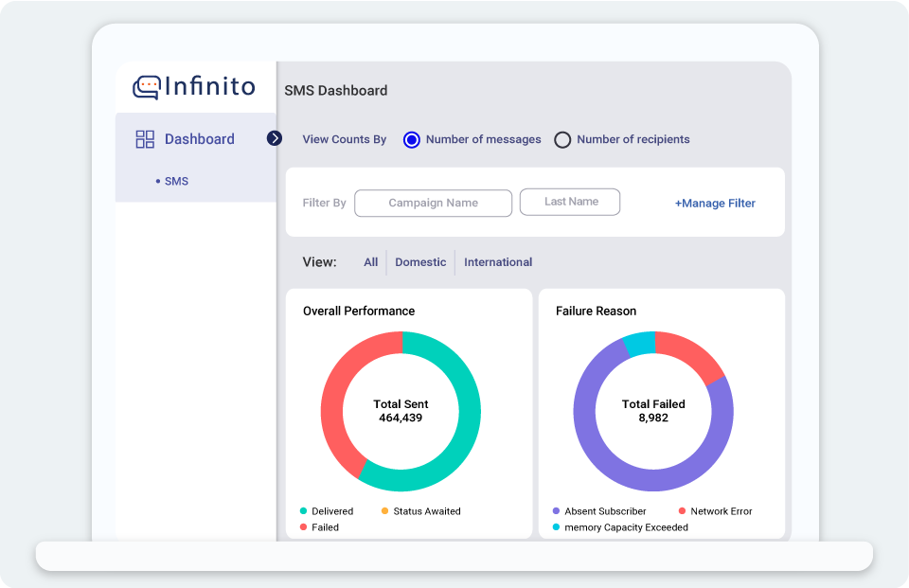Toggle the SMS item under Dashboard

(x=176, y=181)
